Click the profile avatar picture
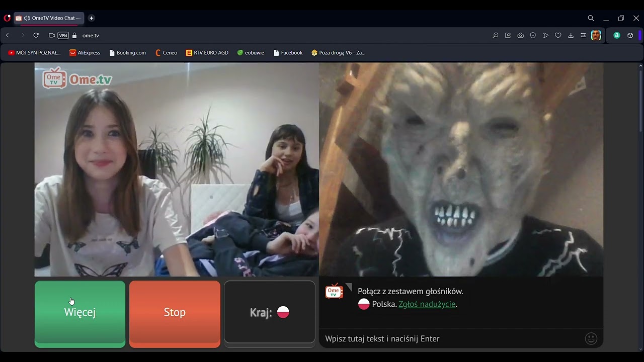The height and width of the screenshot is (362, 644). coord(596,36)
